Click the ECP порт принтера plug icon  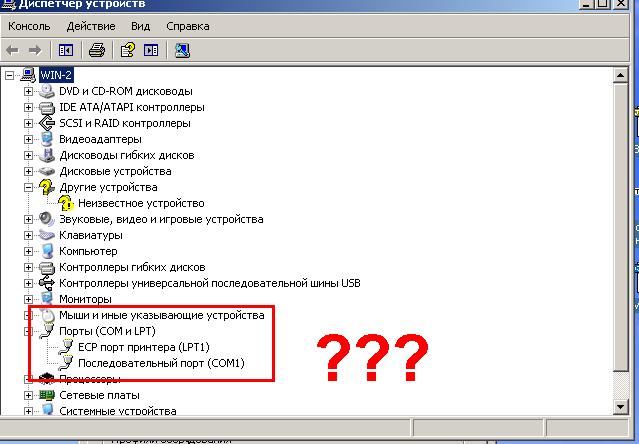point(66,347)
